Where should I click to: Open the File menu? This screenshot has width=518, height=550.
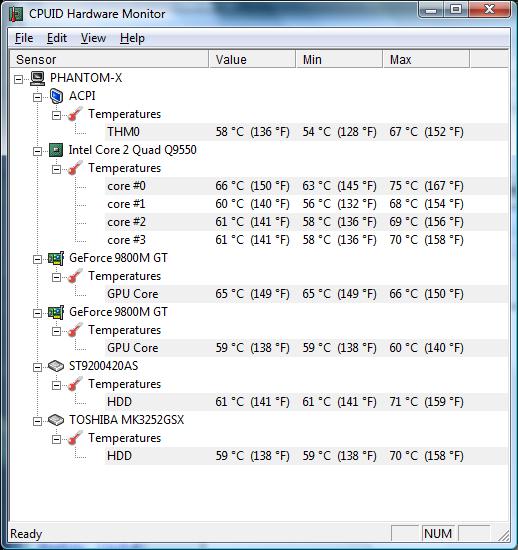tap(24, 38)
